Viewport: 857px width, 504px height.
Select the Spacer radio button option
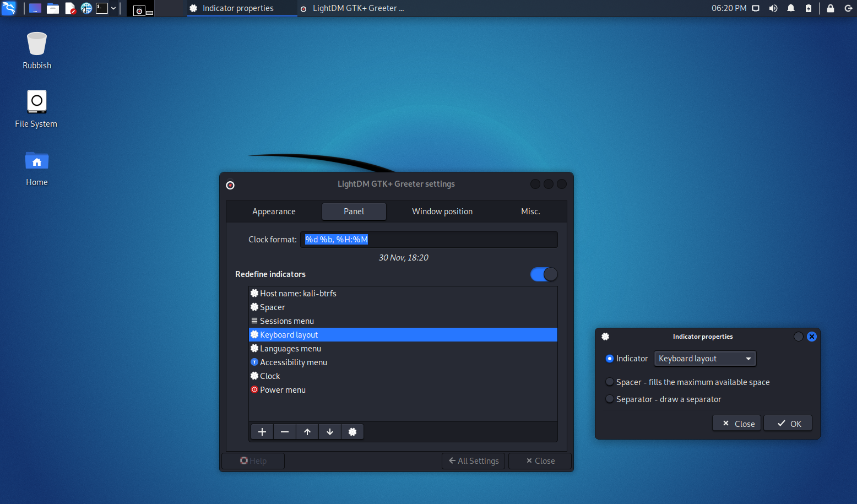pyautogui.click(x=610, y=382)
